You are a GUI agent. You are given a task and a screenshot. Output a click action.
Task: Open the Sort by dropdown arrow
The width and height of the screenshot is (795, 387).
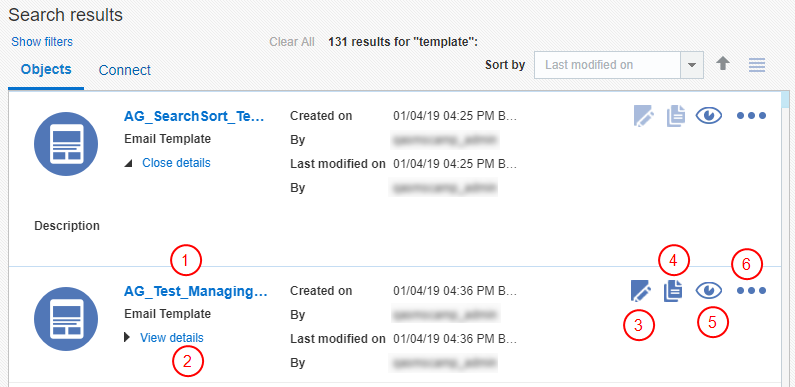(x=692, y=65)
